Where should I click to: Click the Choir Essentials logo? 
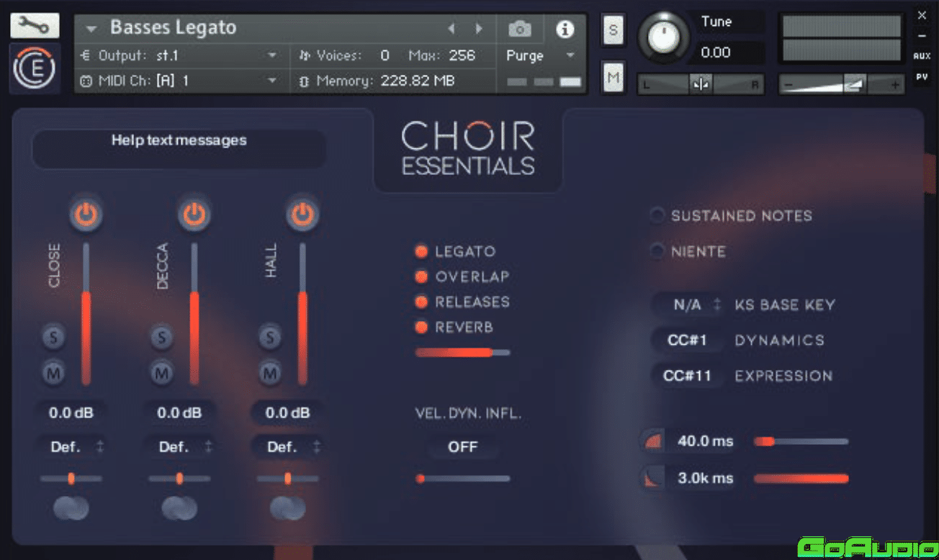468,149
